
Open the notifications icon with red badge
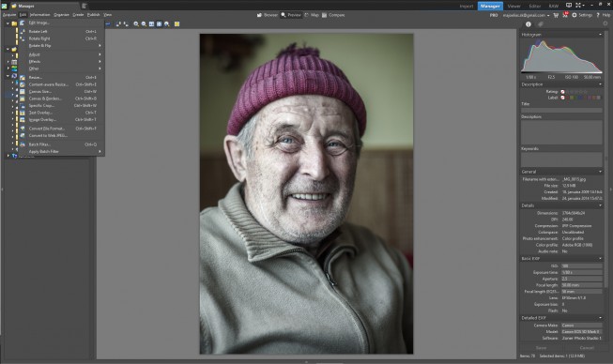(x=565, y=15)
